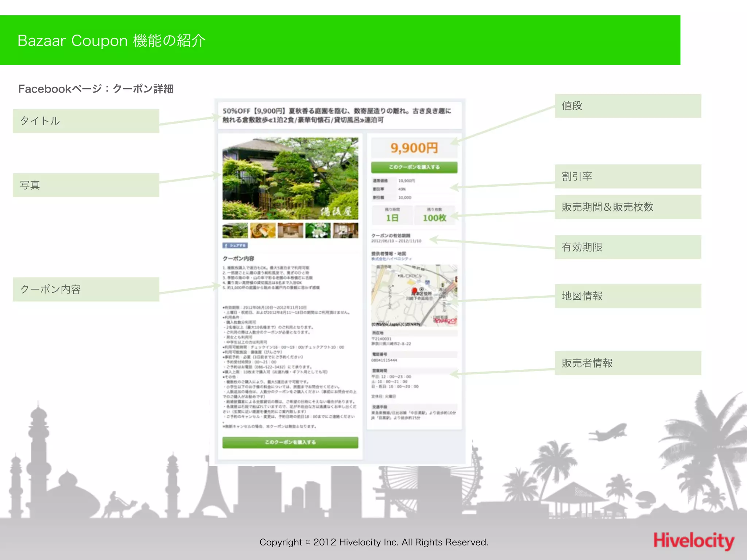The width and height of the screenshot is (747, 560).
Task: Click the coupon title headline text
Action: (x=337, y=115)
